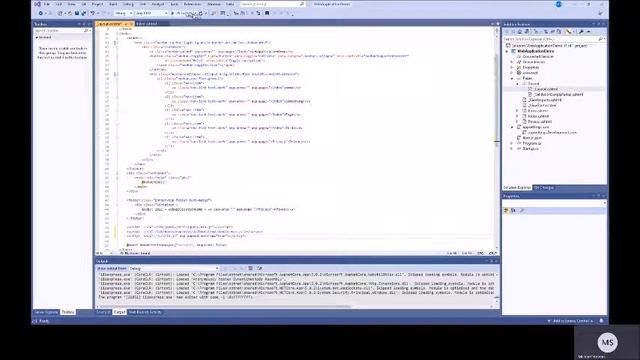Viewport: 640px width, 360px height.
Task: Click the Solution Explorer Home icon
Action: point(520,31)
